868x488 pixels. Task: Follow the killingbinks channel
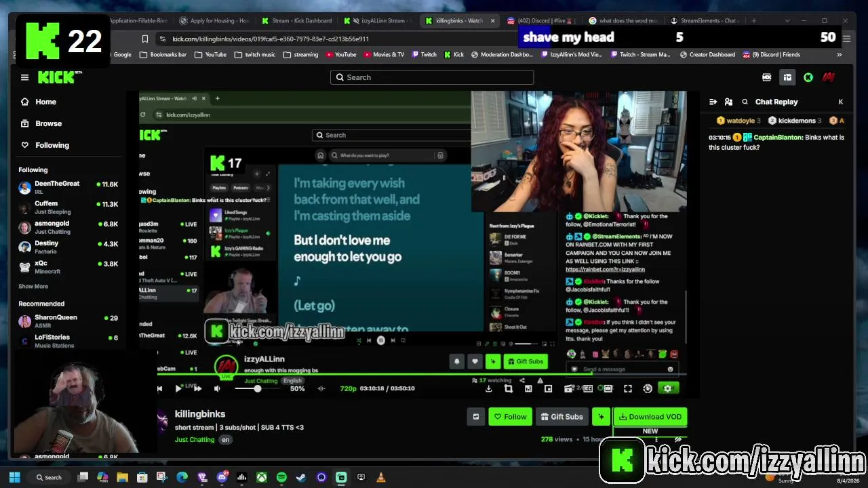pyautogui.click(x=510, y=417)
